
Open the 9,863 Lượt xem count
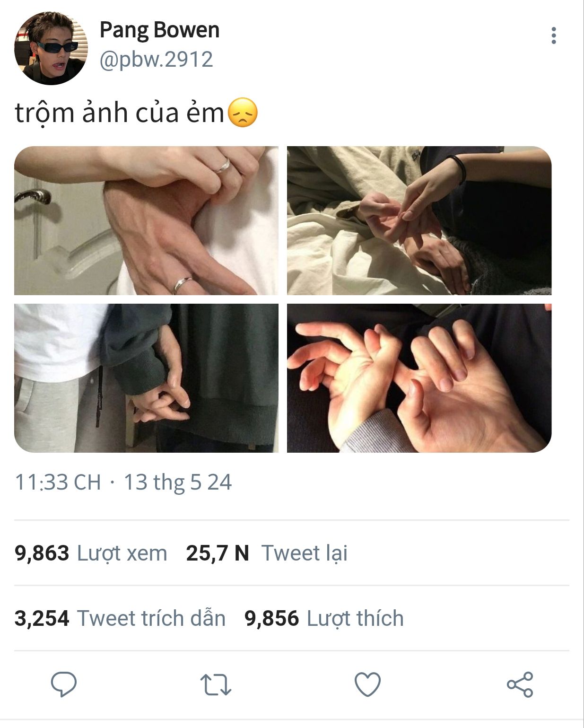point(91,553)
